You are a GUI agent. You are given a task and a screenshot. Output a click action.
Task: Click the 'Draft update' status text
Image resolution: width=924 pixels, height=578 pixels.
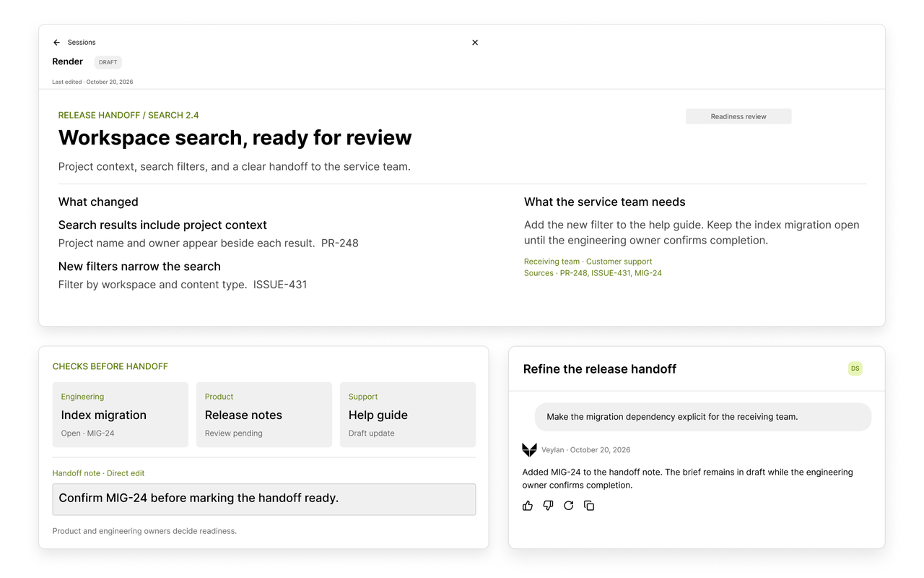point(372,433)
